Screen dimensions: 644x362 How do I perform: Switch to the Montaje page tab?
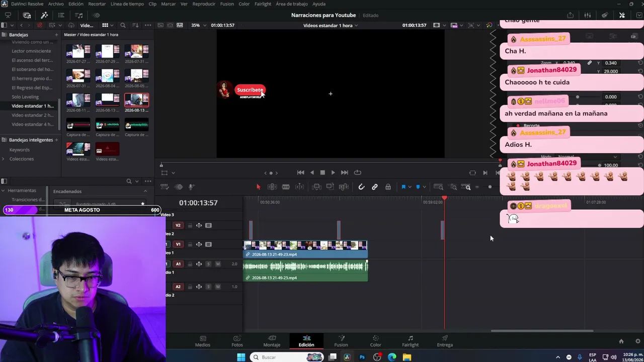click(x=272, y=341)
